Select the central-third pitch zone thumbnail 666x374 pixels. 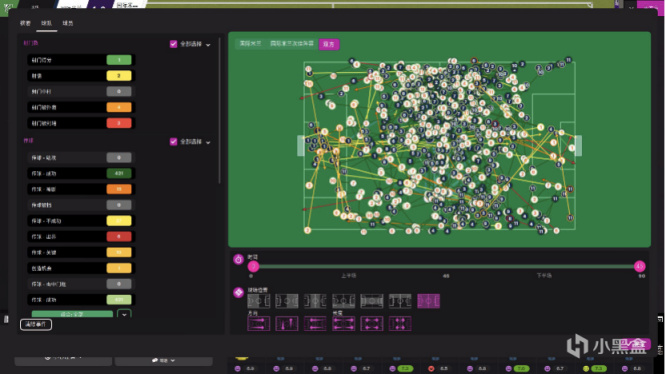(x=315, y=301)
